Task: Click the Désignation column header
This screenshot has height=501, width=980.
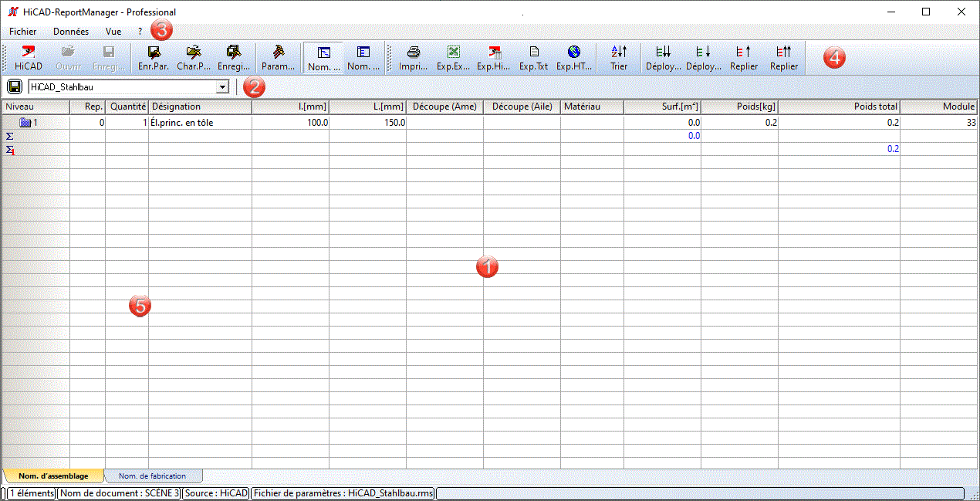Action: pos(201,107)
